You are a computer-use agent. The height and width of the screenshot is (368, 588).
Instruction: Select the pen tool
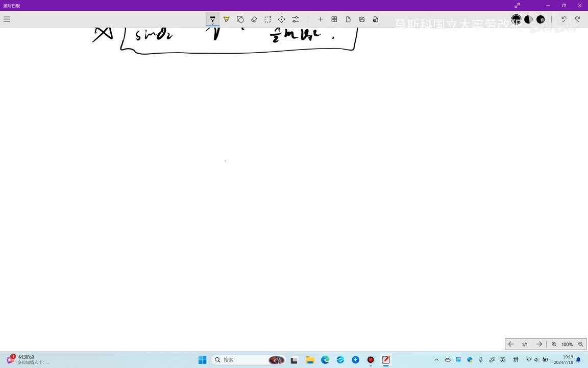[x=212, y=19]
